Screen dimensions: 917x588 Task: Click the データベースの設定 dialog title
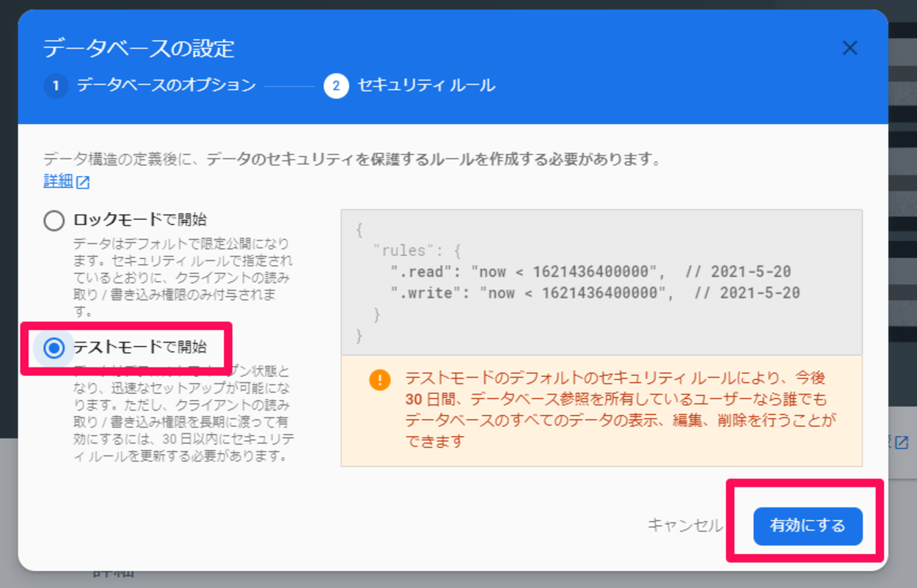pyautogui.click(x=139, y=48)
